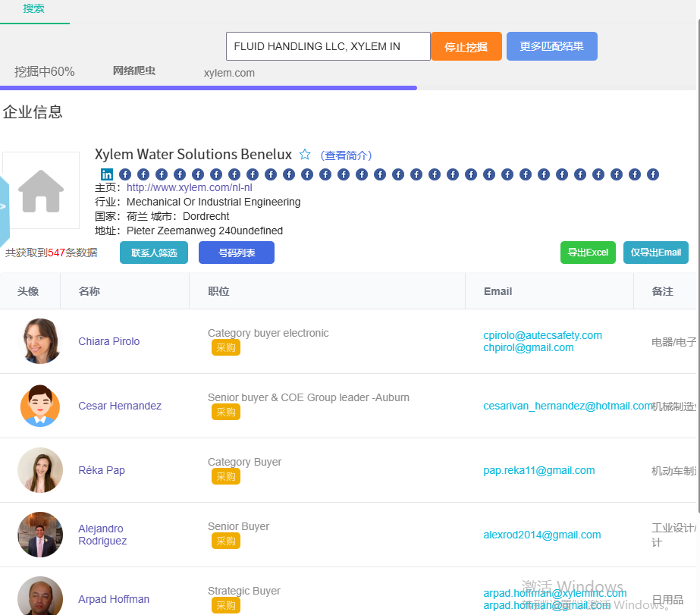This screenshot has width=700, height=615.
Task: Open Arpad Hoffman's profile photo
Action: click(40, 596)
